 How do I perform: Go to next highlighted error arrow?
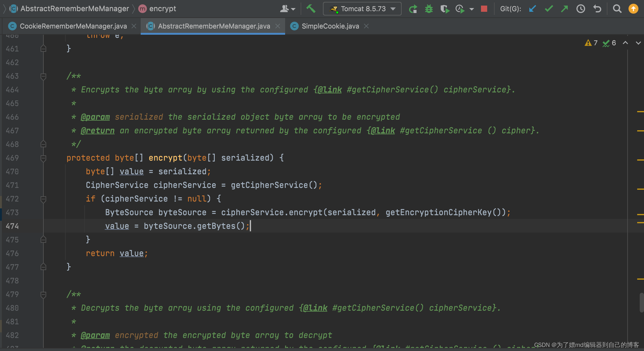[x=638, y=43]
